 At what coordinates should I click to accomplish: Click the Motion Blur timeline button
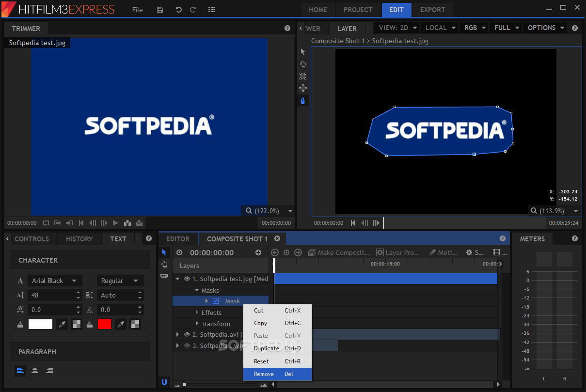(443, 252)
